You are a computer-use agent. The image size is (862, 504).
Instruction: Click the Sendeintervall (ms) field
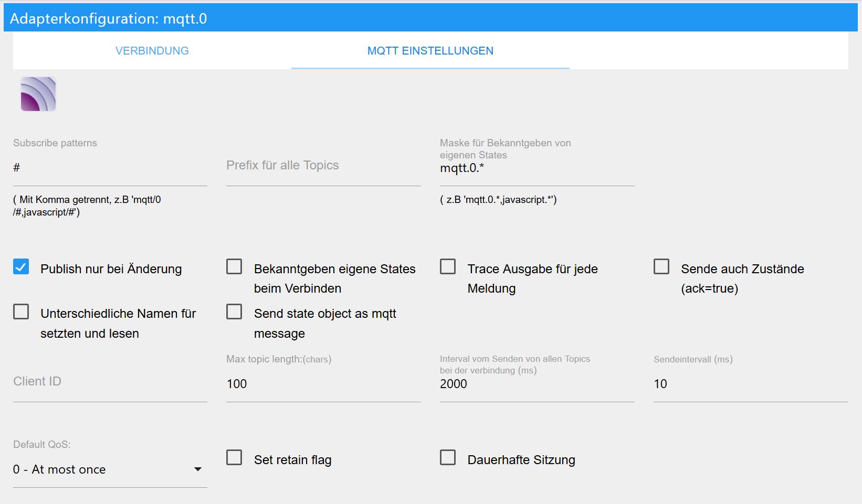coord(750,384)
